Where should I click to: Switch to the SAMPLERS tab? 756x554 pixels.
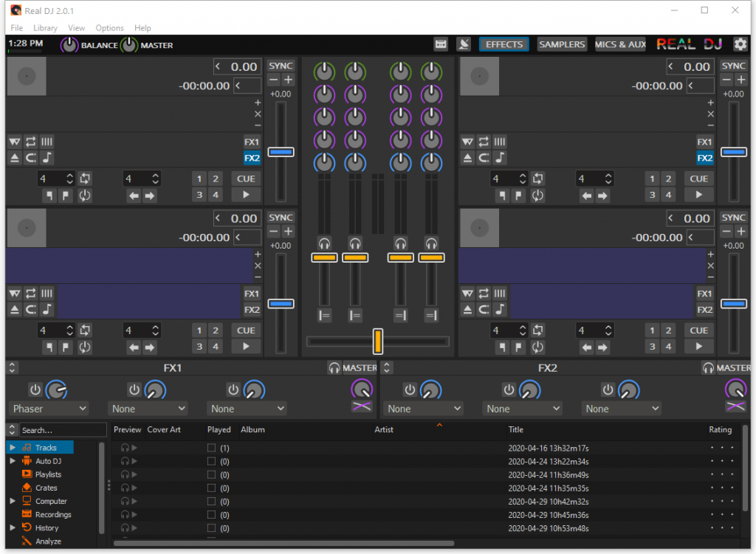[562, 44]
